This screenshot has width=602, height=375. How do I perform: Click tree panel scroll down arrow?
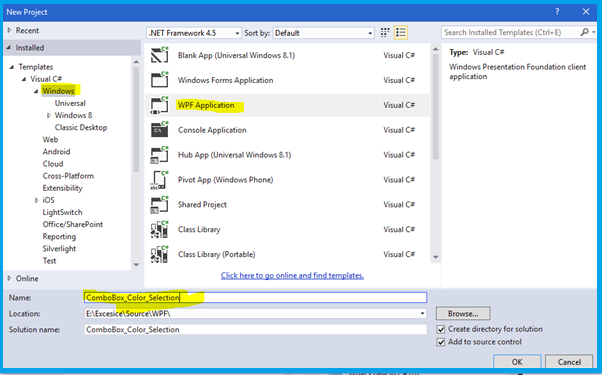(x=136, y=264)
